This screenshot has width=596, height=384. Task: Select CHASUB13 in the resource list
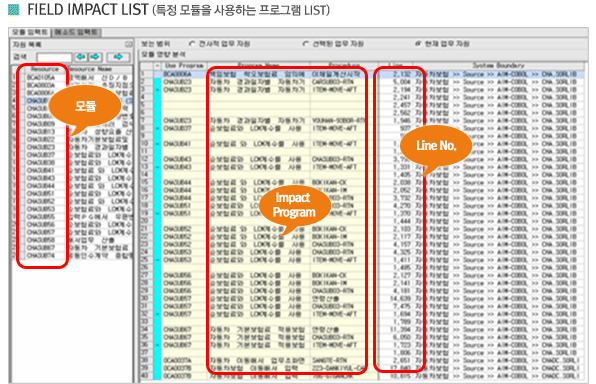pos(41,132)
